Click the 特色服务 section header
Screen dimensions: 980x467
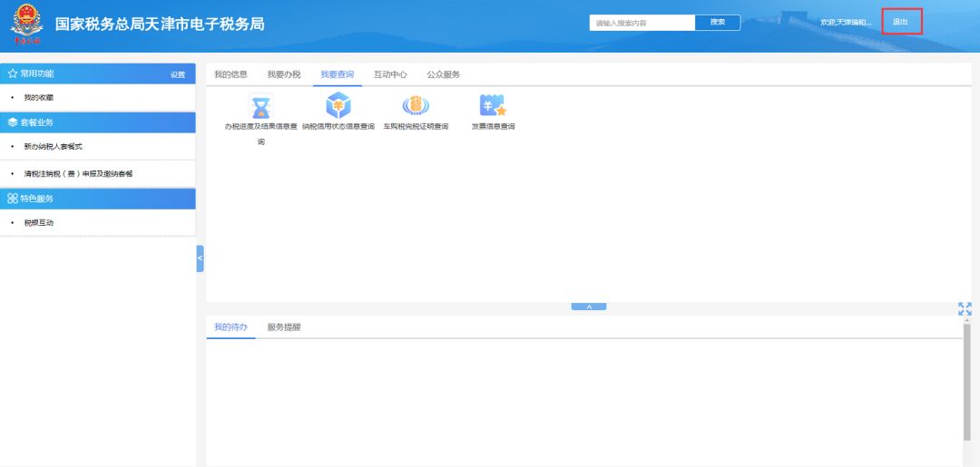click(97, 199)
